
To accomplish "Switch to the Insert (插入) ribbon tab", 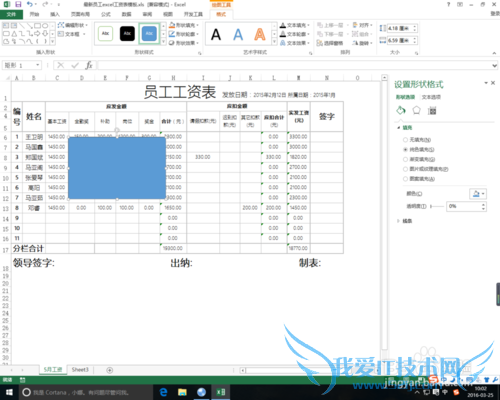I will 55,14.
